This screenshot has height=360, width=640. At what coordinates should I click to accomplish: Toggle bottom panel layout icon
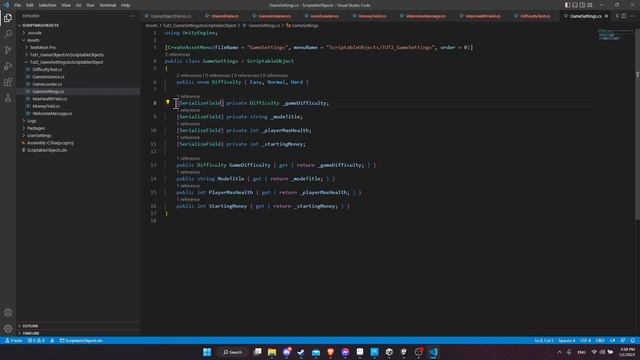coord(575,5)
